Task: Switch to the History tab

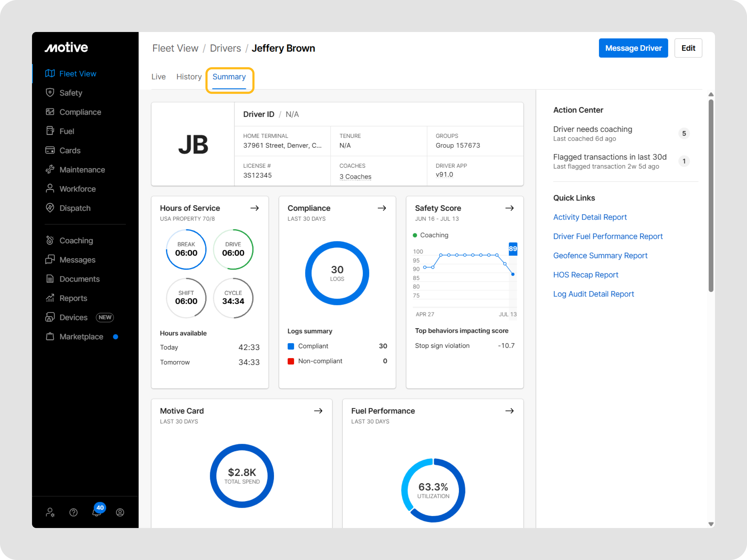Action: point(189,77)
